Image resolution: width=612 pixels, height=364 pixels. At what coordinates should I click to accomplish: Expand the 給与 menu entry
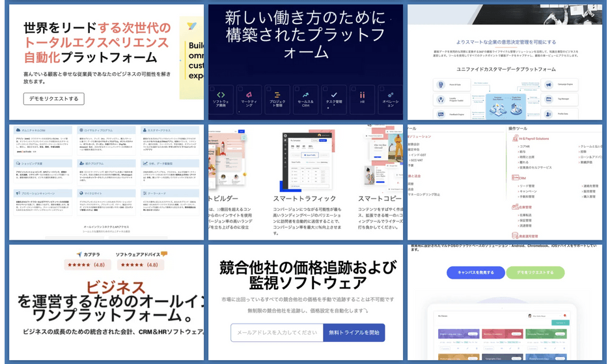[522, 152]
